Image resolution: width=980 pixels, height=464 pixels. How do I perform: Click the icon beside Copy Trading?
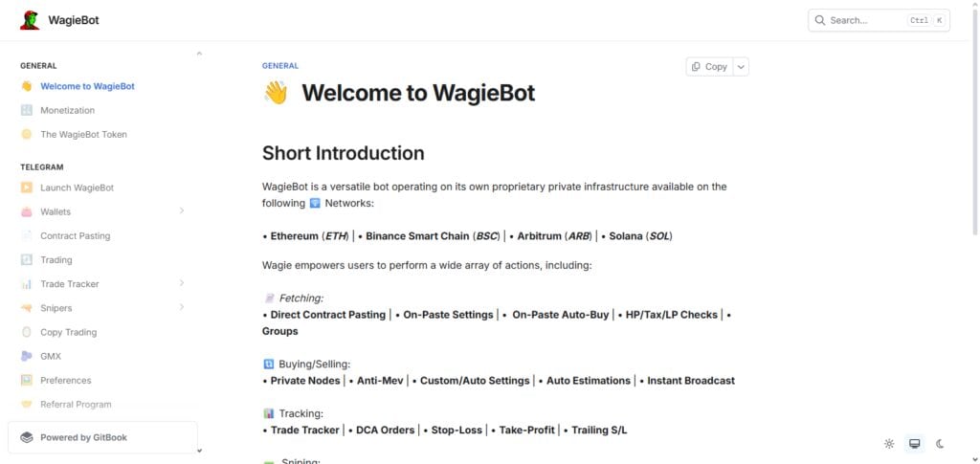(x=26, y=332)
